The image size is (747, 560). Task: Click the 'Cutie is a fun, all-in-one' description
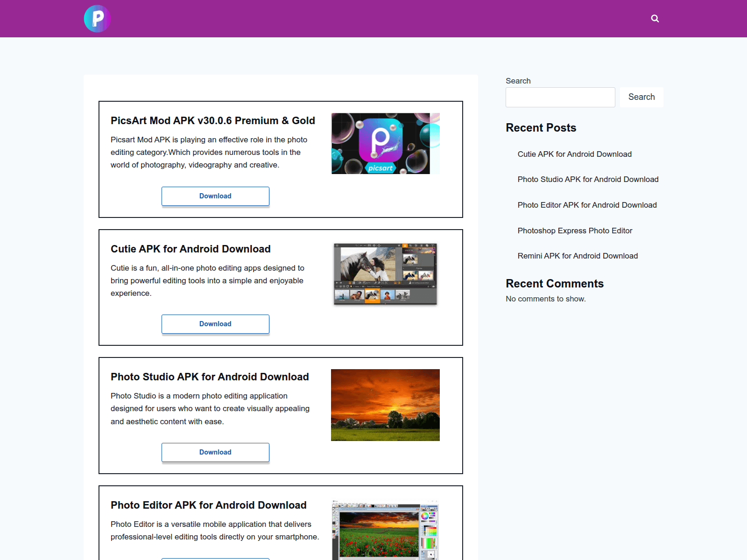point(208,280)
